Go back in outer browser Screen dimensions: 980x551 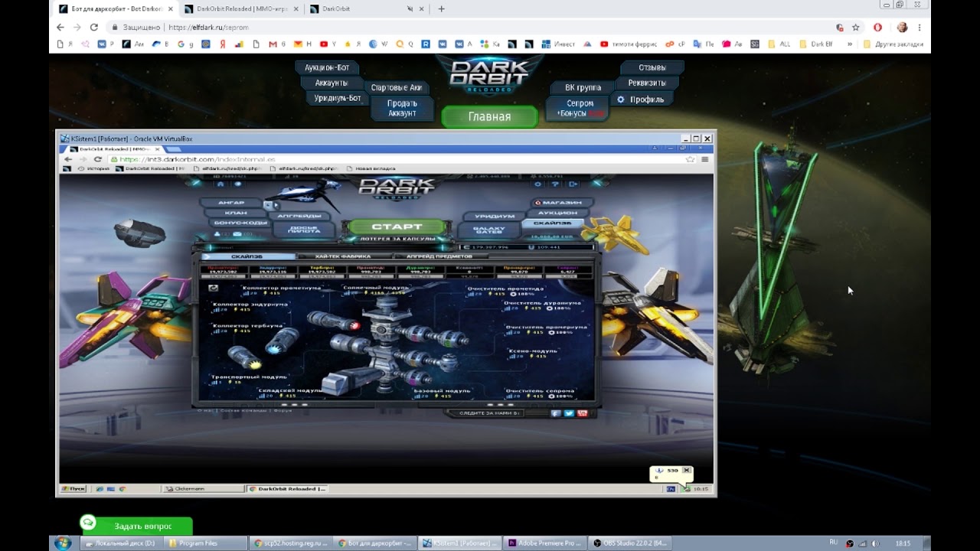point(60,27)
